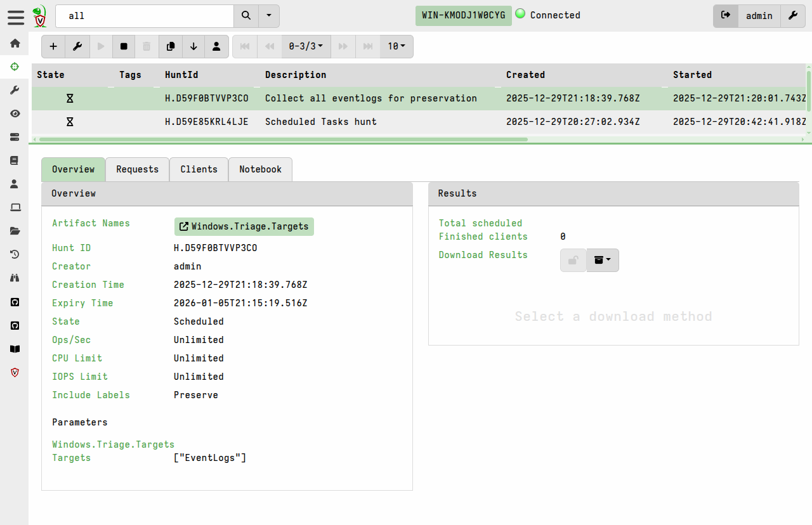Screen dimensions: 812x525
Task: Select the Scheduled Tasks hunt row
Action: 320,122
